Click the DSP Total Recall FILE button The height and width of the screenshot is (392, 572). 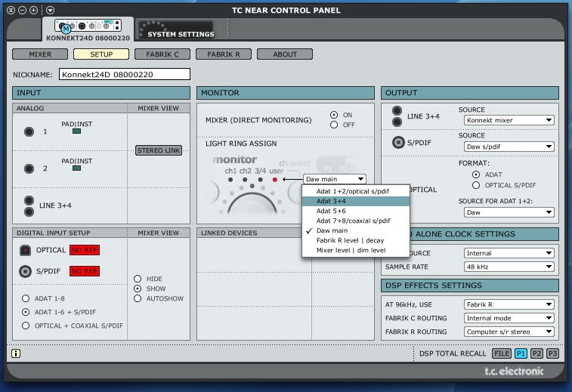coord(502,353)
